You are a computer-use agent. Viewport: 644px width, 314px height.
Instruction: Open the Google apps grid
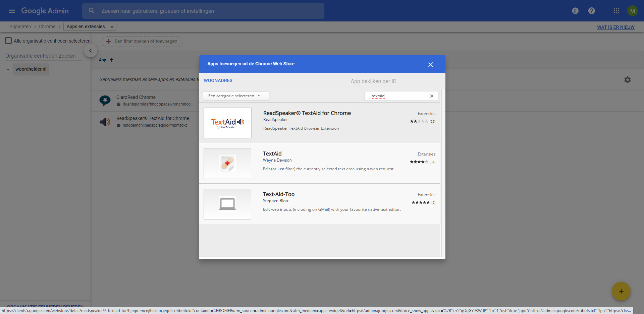pos(616,11)
